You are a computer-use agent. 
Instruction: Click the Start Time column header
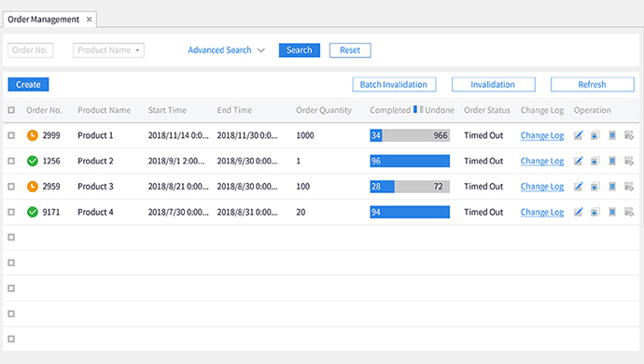click(167, 110)
